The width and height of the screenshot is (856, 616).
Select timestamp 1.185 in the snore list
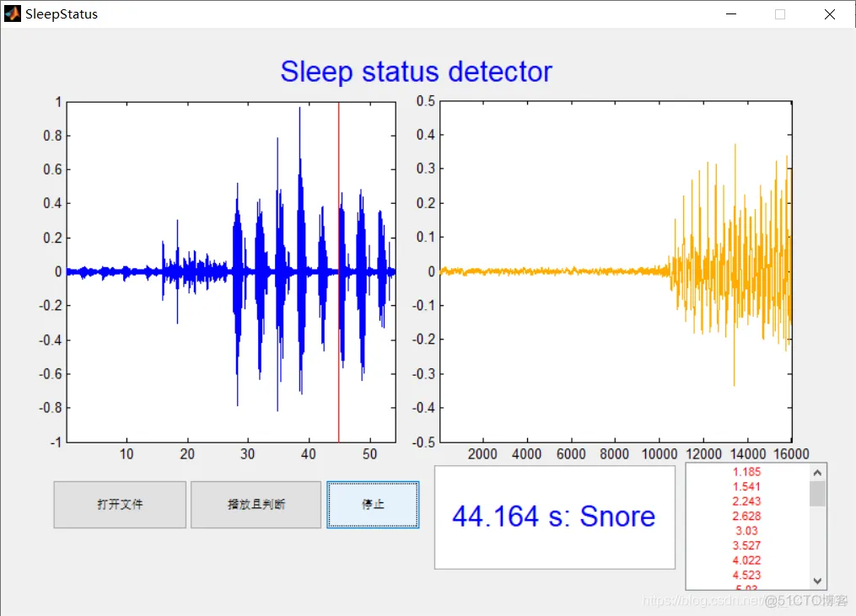pyautogui.click(x=746, y=472)
